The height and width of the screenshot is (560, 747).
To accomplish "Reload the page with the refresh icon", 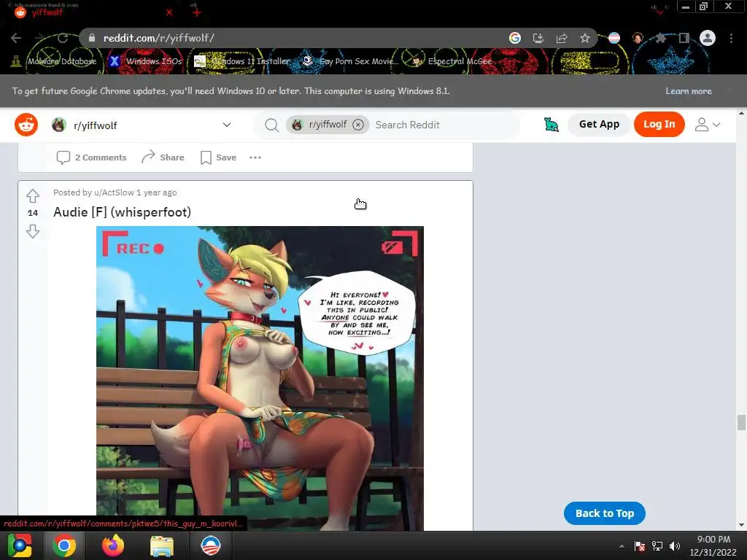I will point(63,38).
